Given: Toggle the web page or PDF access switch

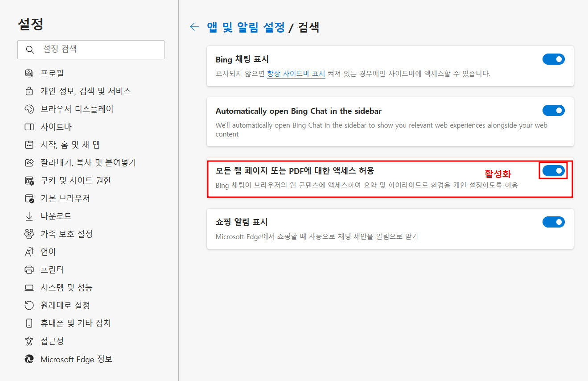Looking at the screenshot, I should pos(553,170).
